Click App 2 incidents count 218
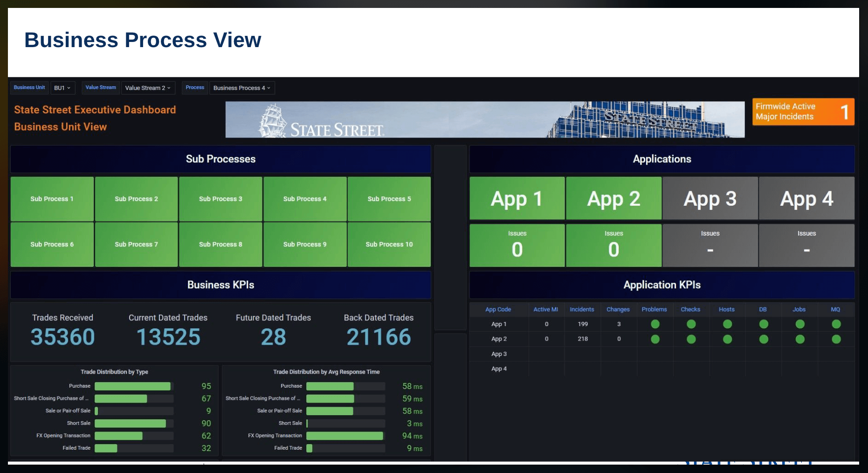This screenshot has width=868, height=473. [x=583, y=339]
